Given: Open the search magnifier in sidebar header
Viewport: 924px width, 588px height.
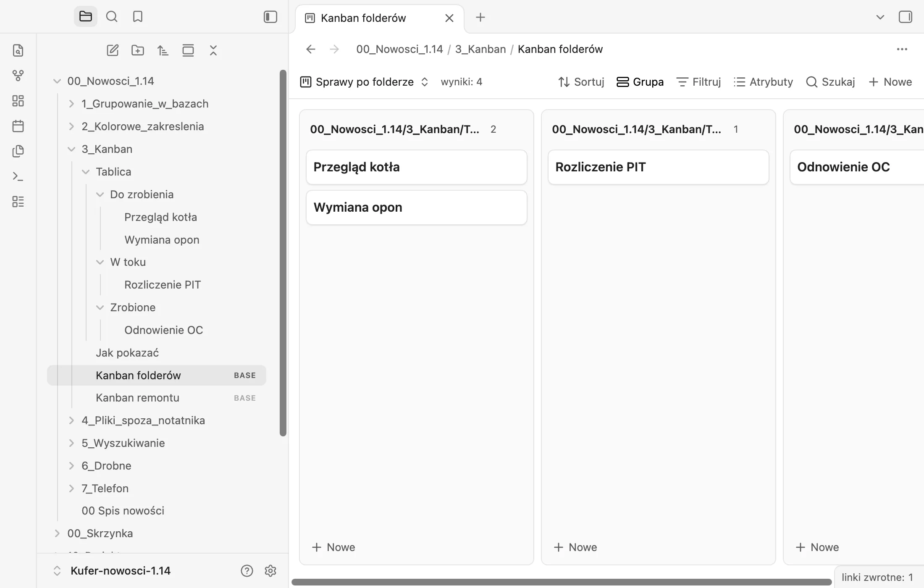Looking at the screenshot, I should [x=112, y=17].
